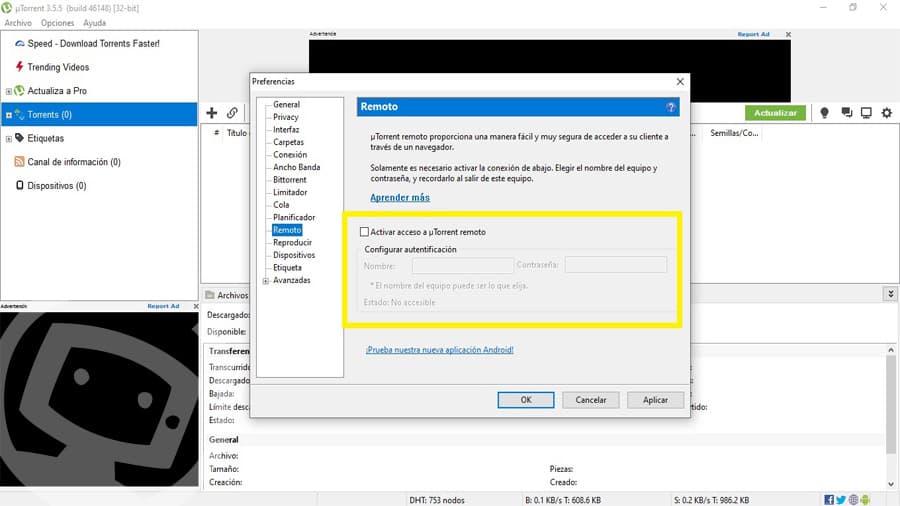
Task: Open the Archivo menu
Action: coord(18,23)
